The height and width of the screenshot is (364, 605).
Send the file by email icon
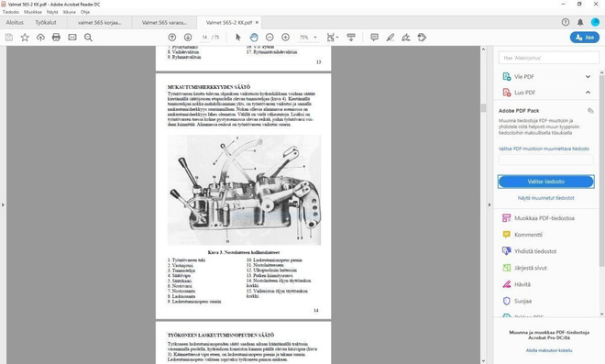pyautogui.click(x=72, y=38)
